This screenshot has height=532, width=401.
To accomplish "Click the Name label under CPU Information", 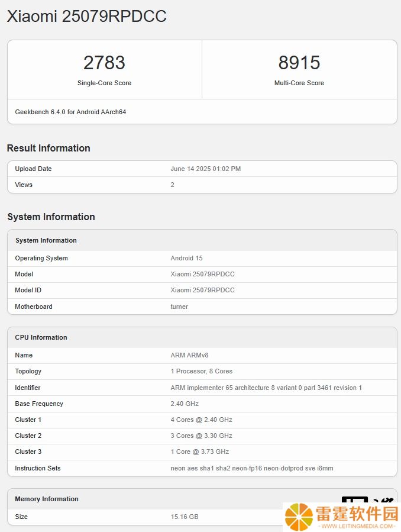I will (x=24, y=355).
